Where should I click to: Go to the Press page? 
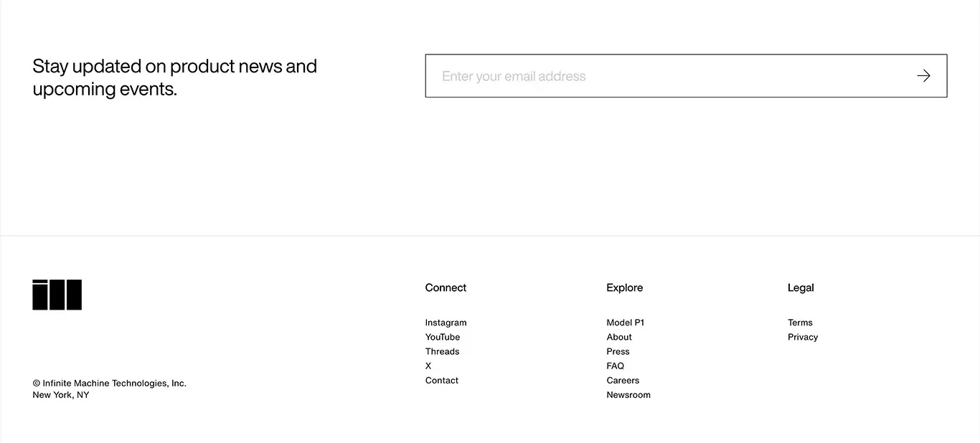pyautogui.click(x=618, y=351)
